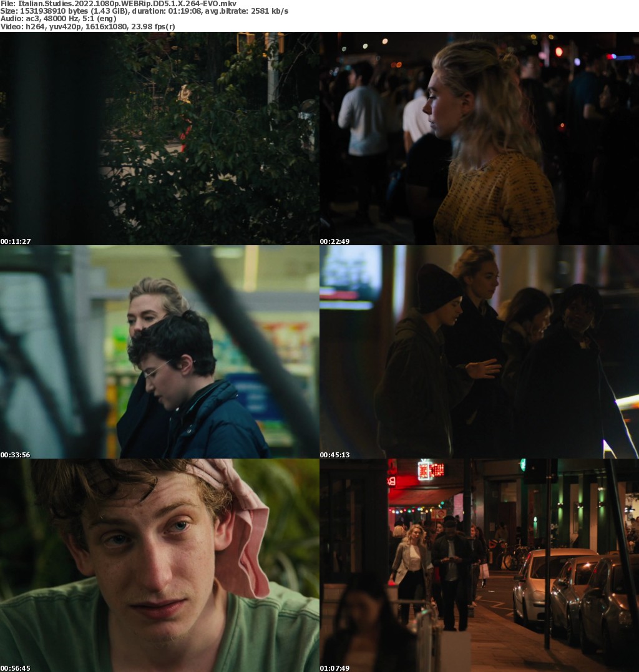The image size is (639, 672).
Task: Click the 01:07:49 timestamp label
Action: click(335, 668)
